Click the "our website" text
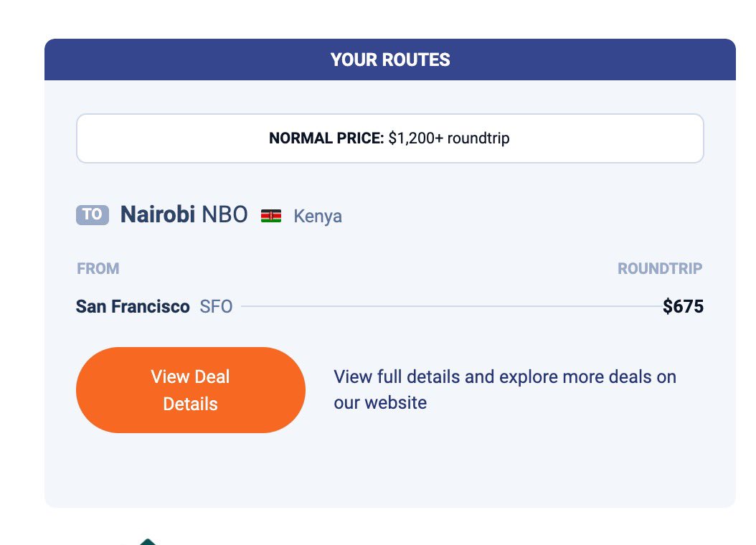 380,403
